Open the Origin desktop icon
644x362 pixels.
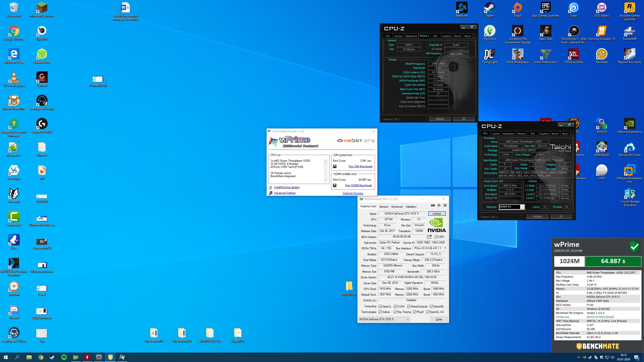point(518,10)
